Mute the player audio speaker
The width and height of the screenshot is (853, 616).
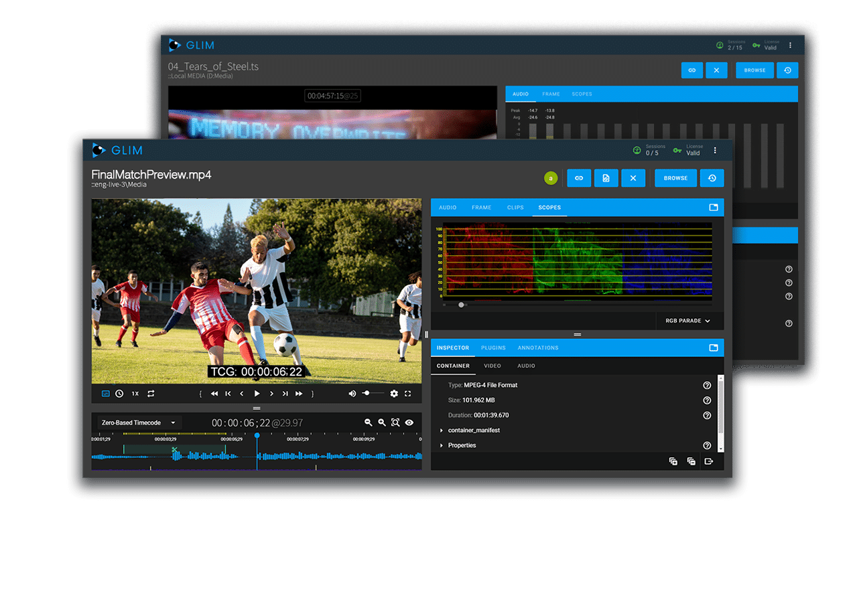click(352, 394)
